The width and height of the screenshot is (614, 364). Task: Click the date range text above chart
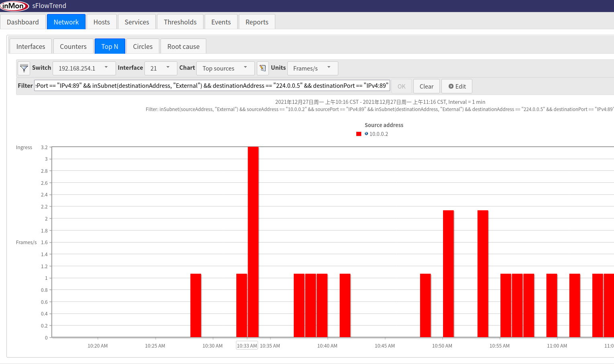click(x=380, y=102)
